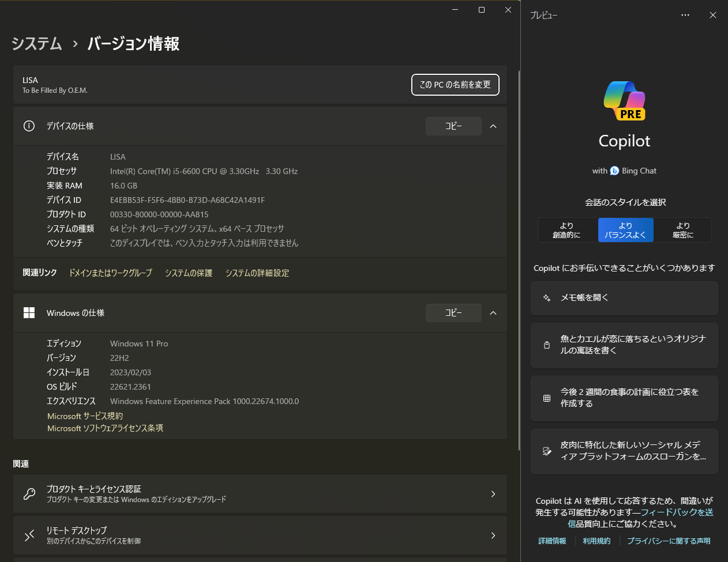Image resolution: width=728 pixels, height=562 pixels.
Task: Open the 利用規約 link in Copilot
Action: (x=596, y=541)
